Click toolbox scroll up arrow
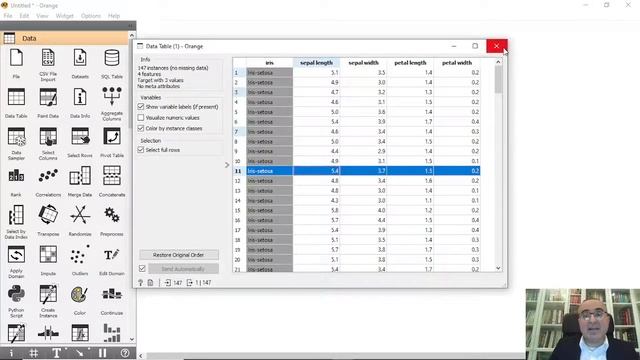The width and height of the screenshot is (640, 360). point(132,36)
